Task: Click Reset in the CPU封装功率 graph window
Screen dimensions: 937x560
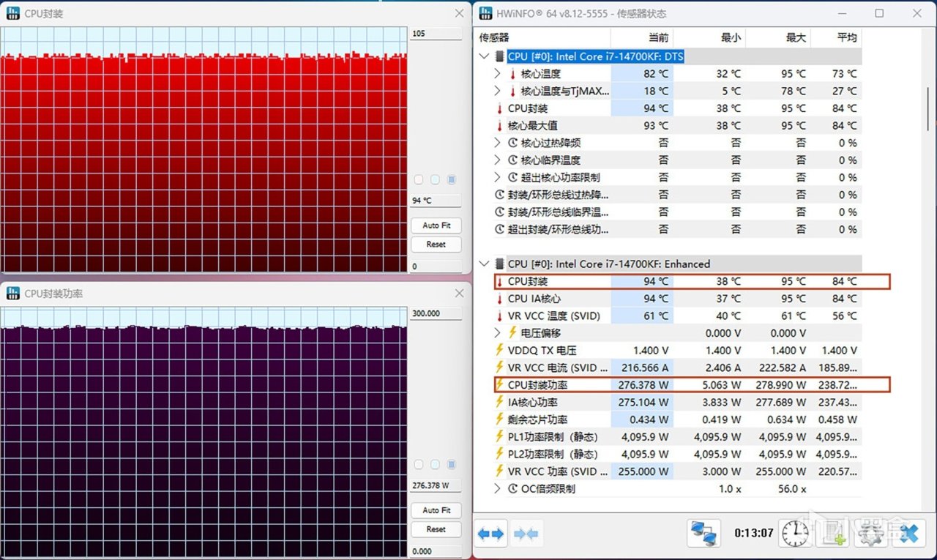Action: coord(436,529)
